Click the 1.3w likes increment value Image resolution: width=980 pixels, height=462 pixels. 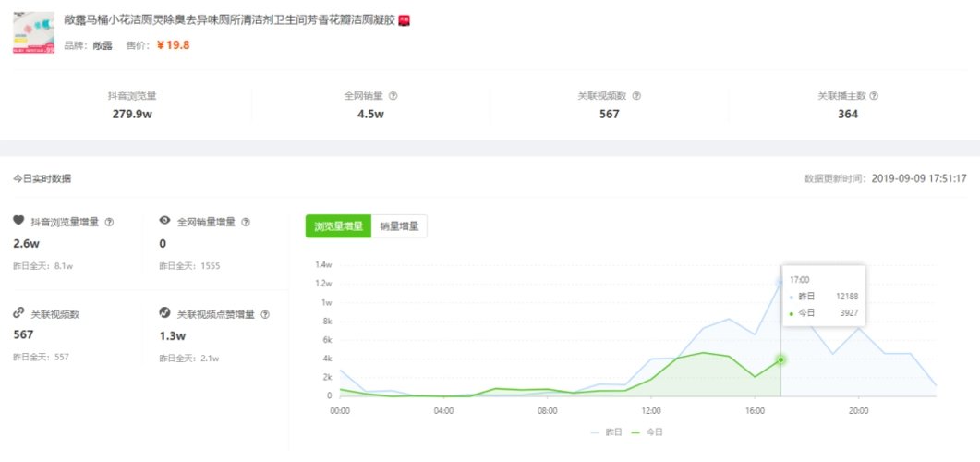click(173, 335)
